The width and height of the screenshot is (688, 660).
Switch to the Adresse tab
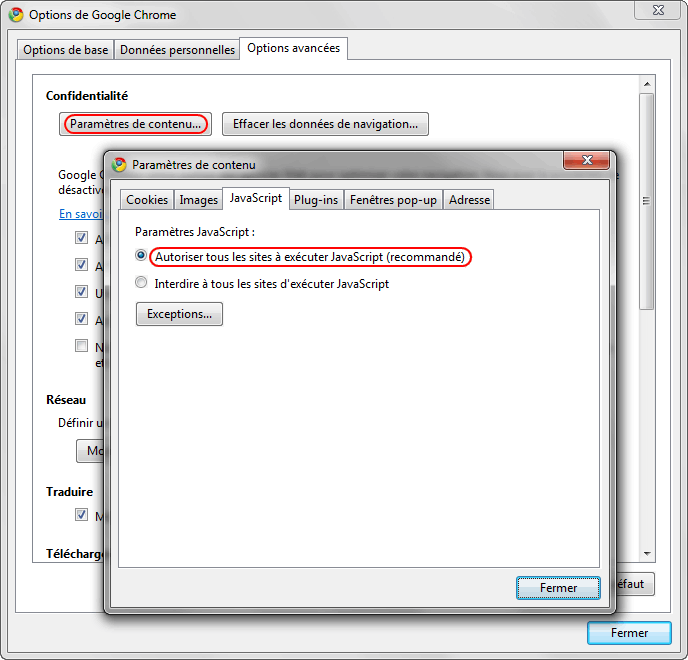tap(469, 200)
